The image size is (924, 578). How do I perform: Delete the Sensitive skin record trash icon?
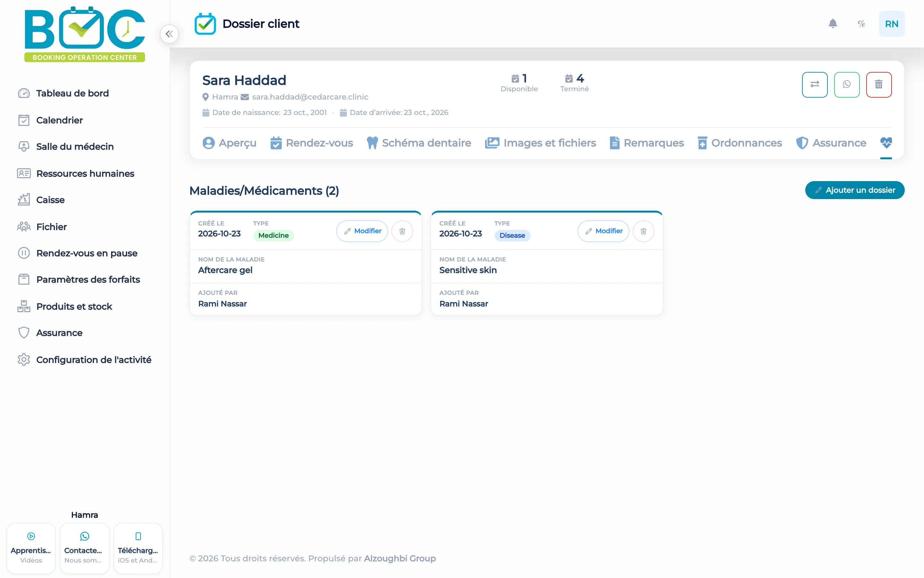[643, 231]
